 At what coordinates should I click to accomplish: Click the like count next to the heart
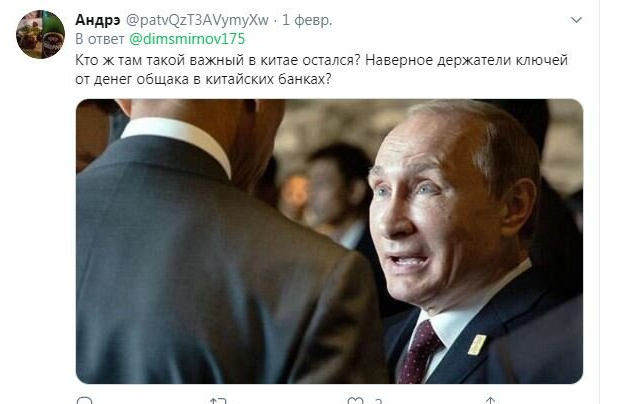[x=378, y=401]
